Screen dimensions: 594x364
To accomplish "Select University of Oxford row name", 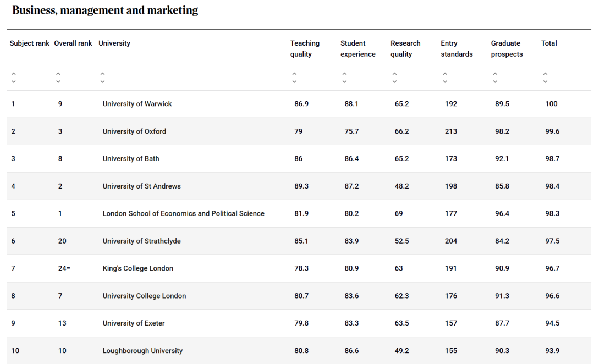I will coord(134,131).
